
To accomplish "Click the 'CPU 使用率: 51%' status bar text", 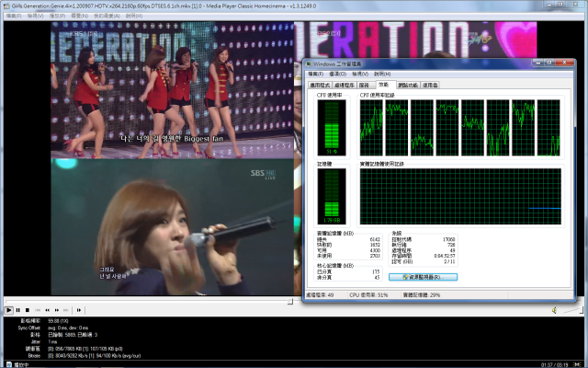I will pos(368,295).
